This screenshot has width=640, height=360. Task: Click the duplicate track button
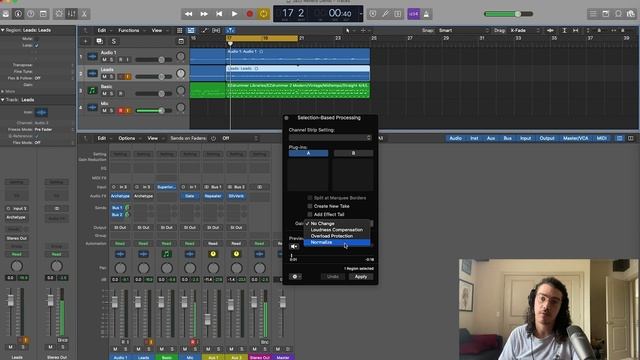(99, 41)
